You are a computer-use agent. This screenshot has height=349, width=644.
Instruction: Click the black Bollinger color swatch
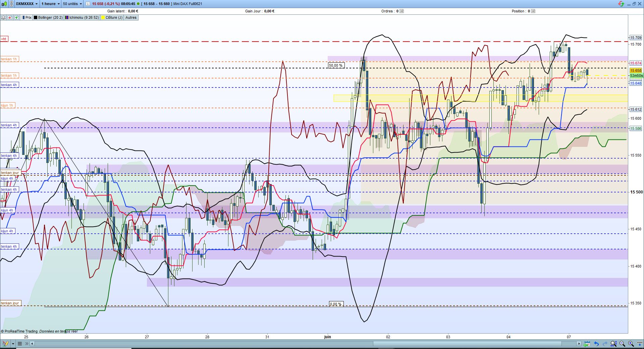(36, 17)
